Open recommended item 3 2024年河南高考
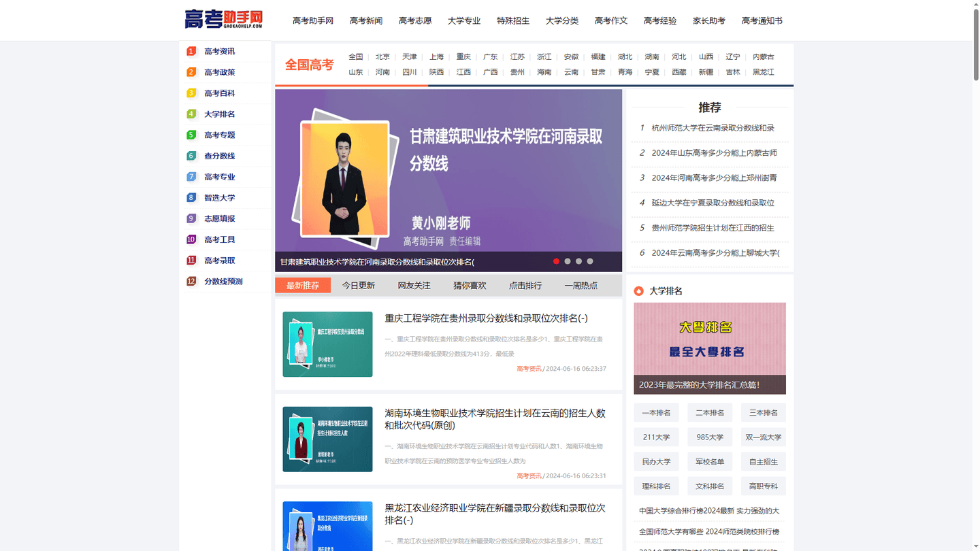Screen dimensions: 980x551 [x=714, y=178]
